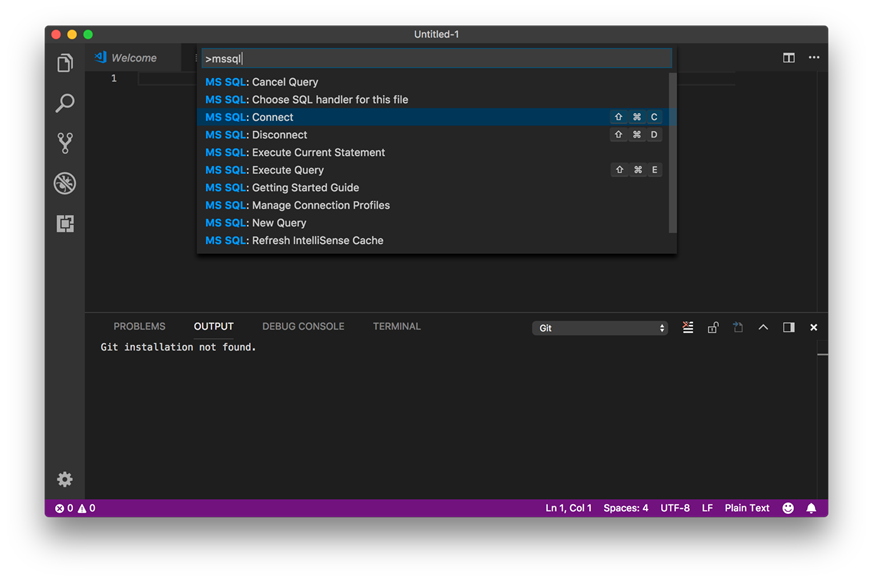
Task: Open the Extensions view
Action: point(65,224)
